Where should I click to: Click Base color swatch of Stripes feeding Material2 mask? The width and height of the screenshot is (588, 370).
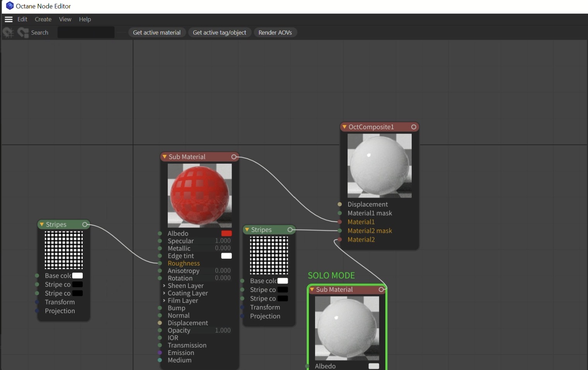[283, 281]
